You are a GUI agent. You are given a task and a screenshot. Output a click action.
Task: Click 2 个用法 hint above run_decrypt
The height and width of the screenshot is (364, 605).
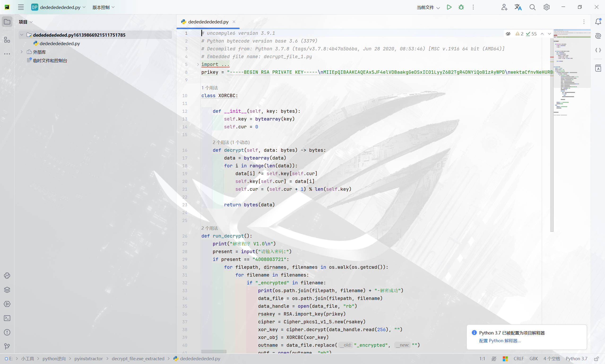point(210,228)
